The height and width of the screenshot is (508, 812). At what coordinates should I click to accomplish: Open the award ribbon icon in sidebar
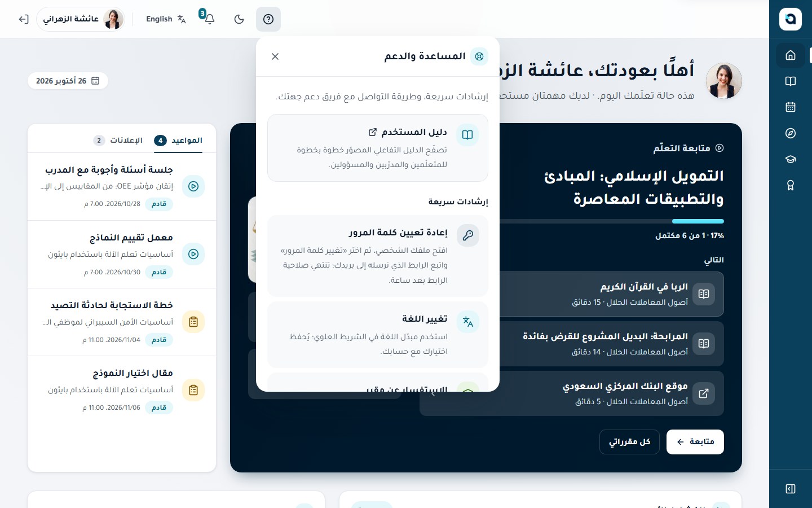tap(791, 185)
